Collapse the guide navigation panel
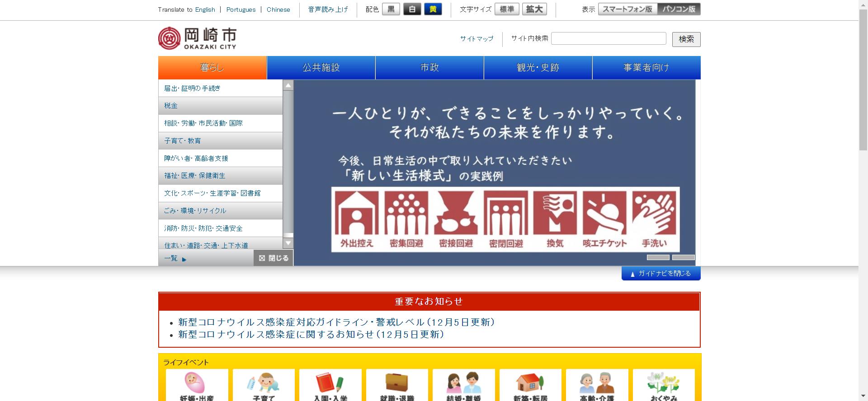 click(x=660, y=273)
